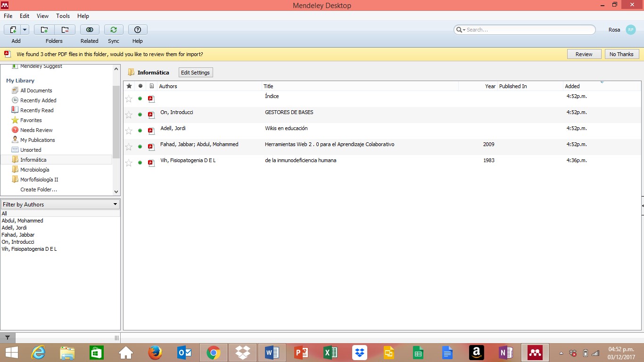Toggle favorite star for GESTORES DE BASES
Screen dimensions: 644x362
129,115
